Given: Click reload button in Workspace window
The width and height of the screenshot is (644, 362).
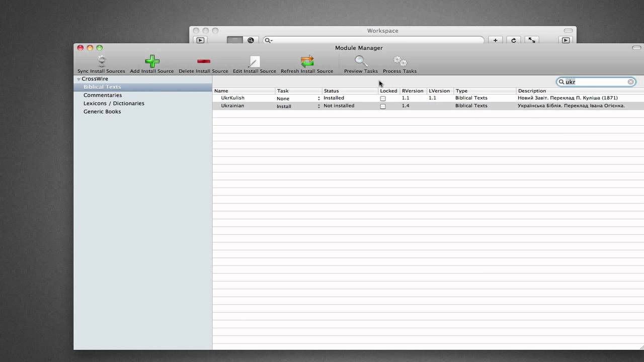Looking at the screenshot, I should tap(514, 40).
